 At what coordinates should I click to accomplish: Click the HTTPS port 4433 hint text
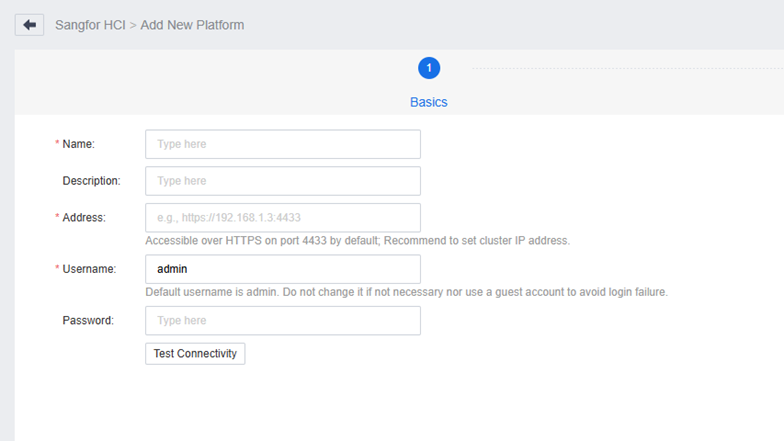357,241
